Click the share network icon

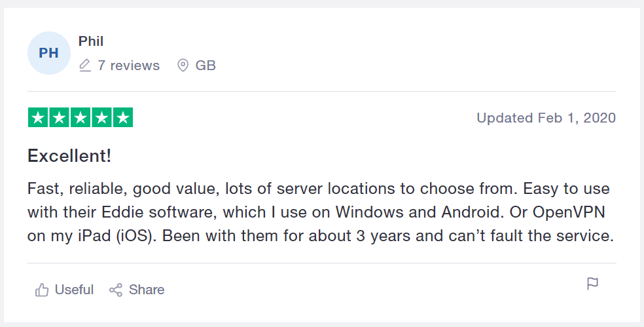point(116,290)
